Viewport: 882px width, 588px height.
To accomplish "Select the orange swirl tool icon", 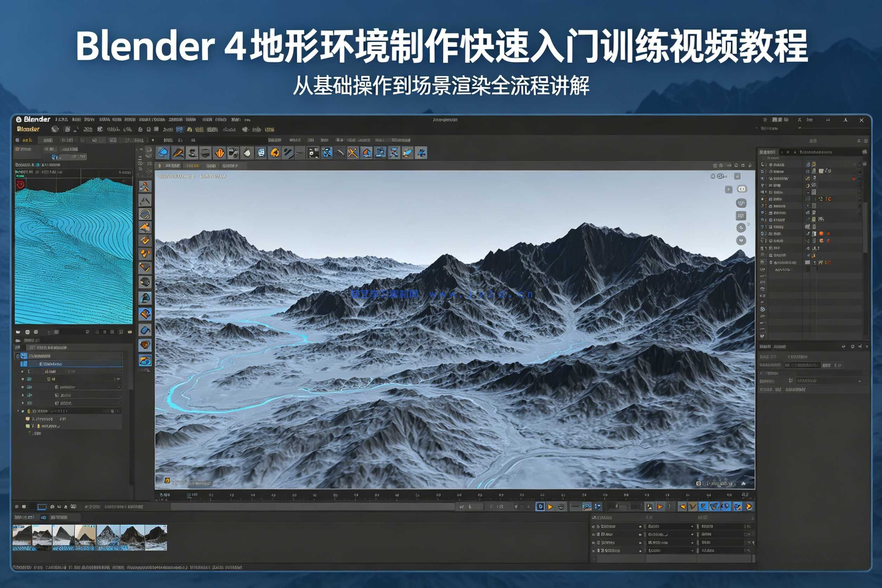I will click(275, 153).
